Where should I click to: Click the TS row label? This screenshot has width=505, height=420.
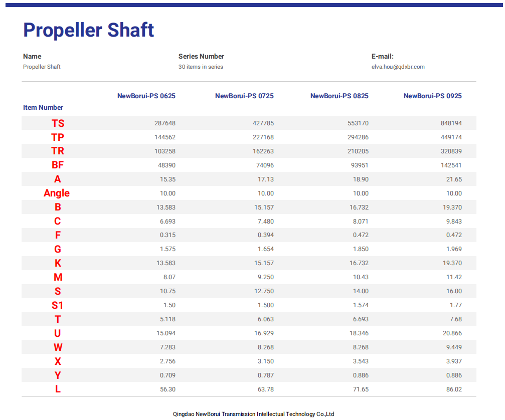coord(58,123)
